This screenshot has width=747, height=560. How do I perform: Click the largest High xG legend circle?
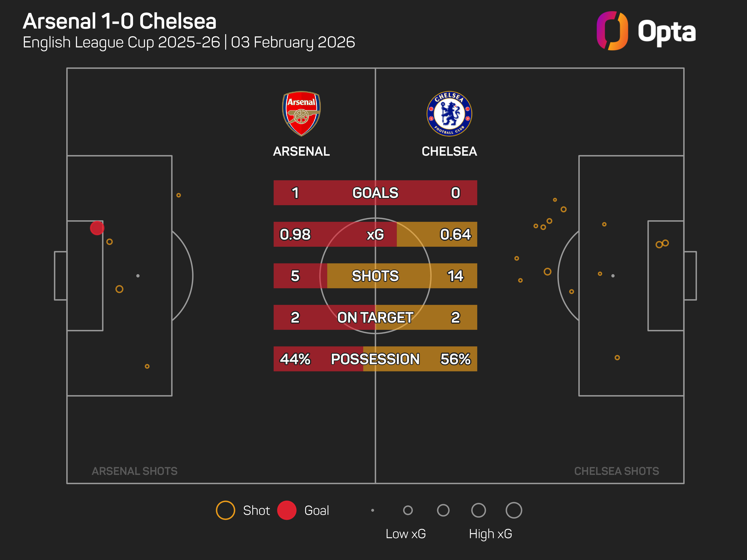[x=514, y=510]
